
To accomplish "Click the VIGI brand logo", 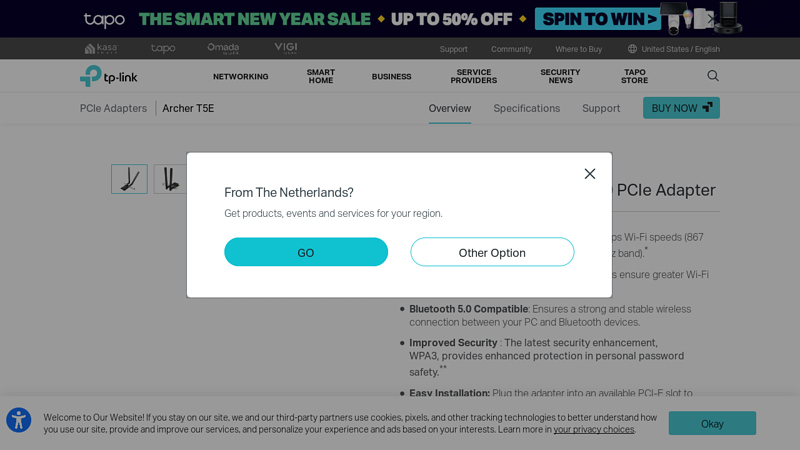I will tap(285, 48).
